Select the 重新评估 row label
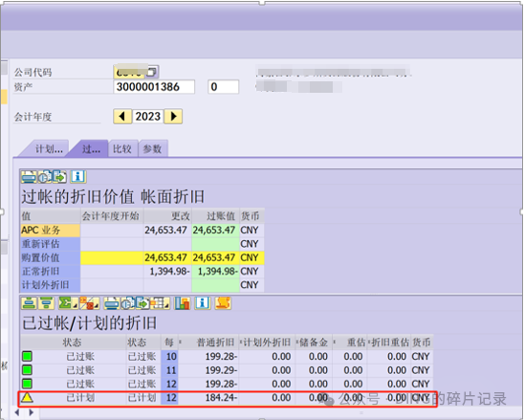Viewport: 524px width, 420px height. (50, 244)
